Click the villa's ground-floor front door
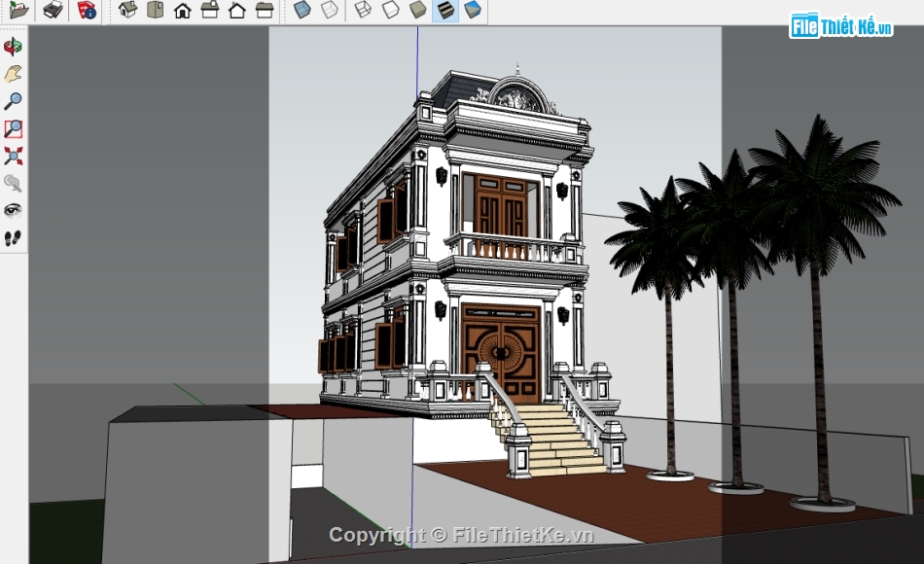The image size is (924, 564). point(500,352)
